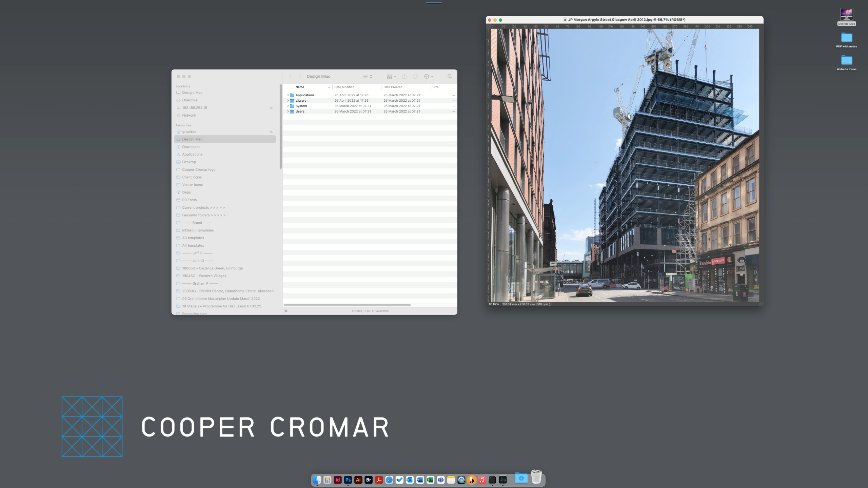868x488 pixels.
Task: Open Adobe Bridge in the Dock
Action: (x=369, y=480)
